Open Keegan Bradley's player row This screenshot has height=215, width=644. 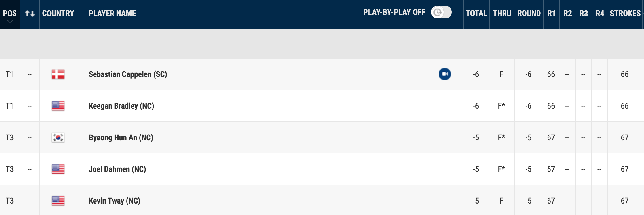point(322,106)
